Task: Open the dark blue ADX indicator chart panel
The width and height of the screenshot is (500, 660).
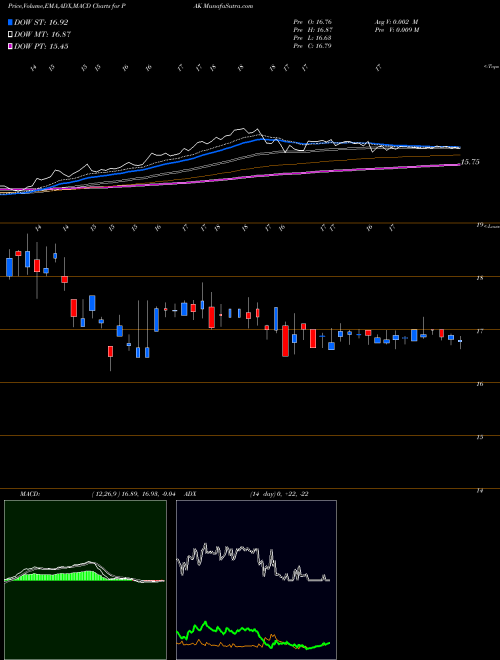Action: click(x=256, y=580)
